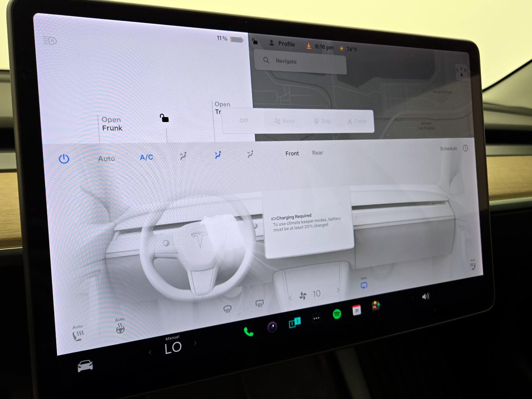
Task: Tap the software download arrow icon
Action: [x=309, y=46]
